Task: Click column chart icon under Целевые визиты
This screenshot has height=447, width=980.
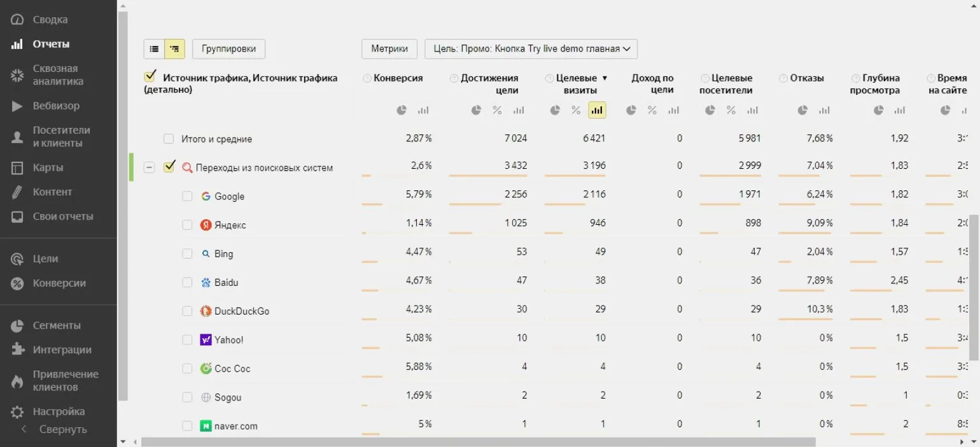Action: pos(597,110)
